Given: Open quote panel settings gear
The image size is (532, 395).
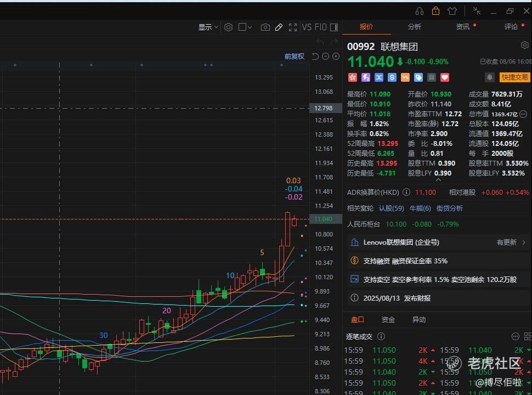Looking at the screenshot, I should pyautogui.click(x=524, y=45).
